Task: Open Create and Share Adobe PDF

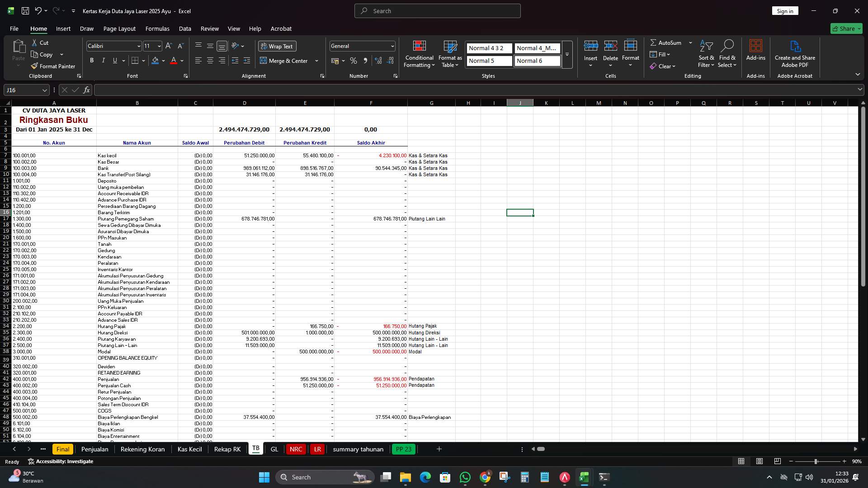Action: click(x=795, y=53)
